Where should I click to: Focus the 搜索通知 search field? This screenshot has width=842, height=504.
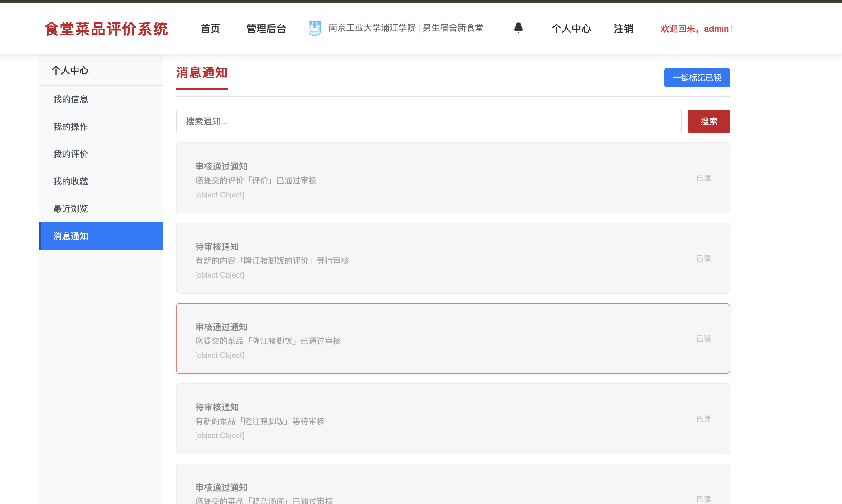point(428,121)
